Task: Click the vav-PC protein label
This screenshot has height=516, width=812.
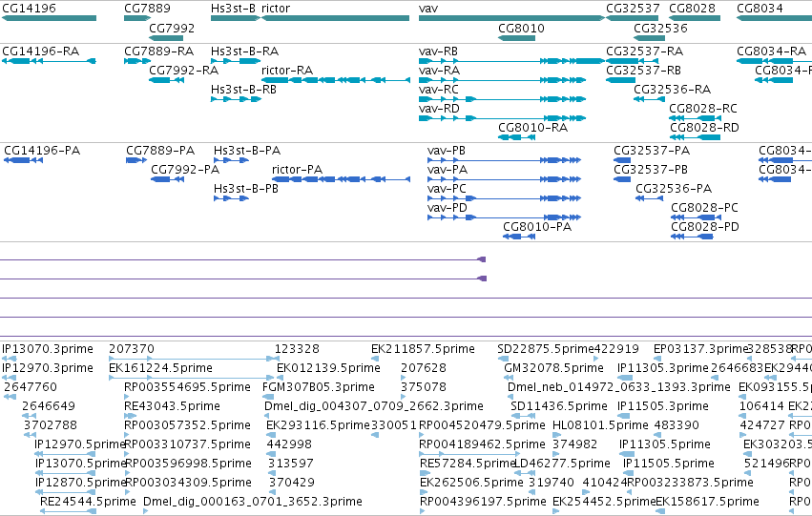Action: tap(447, 189)
